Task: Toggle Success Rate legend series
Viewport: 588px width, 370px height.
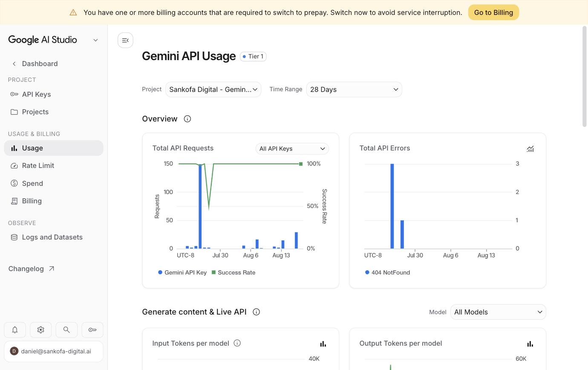Action: (x=233, y=272)
